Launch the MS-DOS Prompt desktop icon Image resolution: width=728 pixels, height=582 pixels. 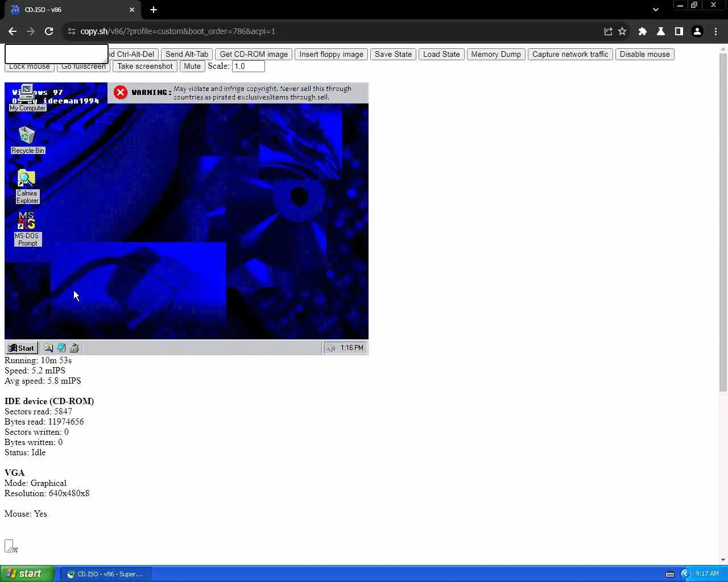(27, 229)
